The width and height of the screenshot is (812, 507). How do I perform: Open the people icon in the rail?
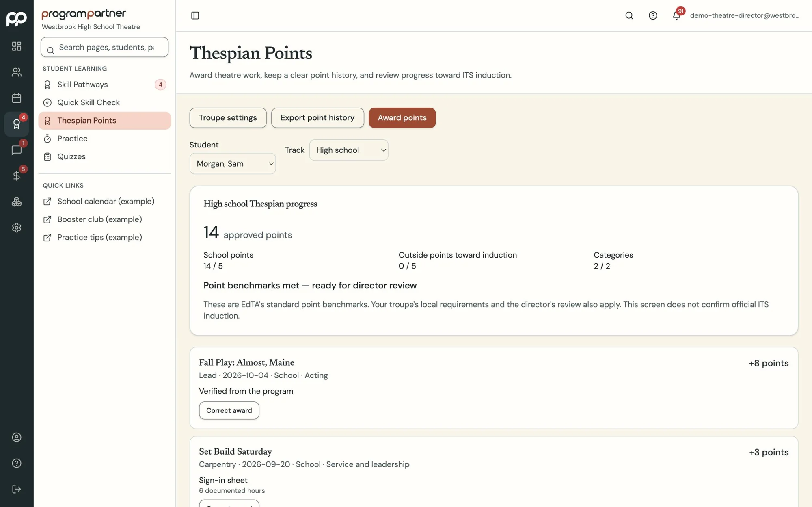[x=17, y=72]
